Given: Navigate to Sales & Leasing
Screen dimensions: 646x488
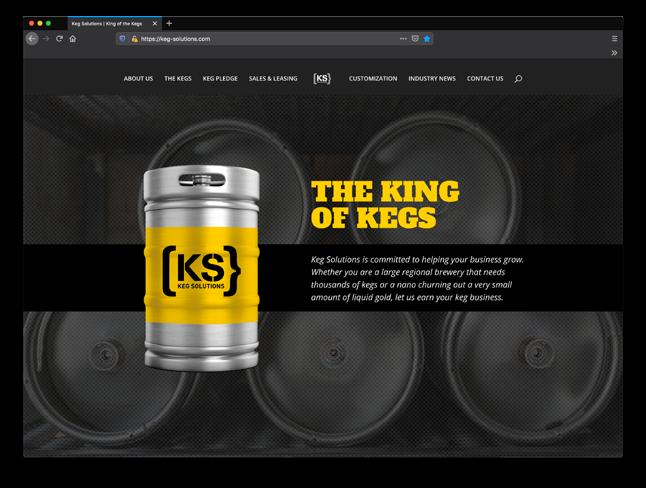Looking at the screenshot, I should (273, 78).
